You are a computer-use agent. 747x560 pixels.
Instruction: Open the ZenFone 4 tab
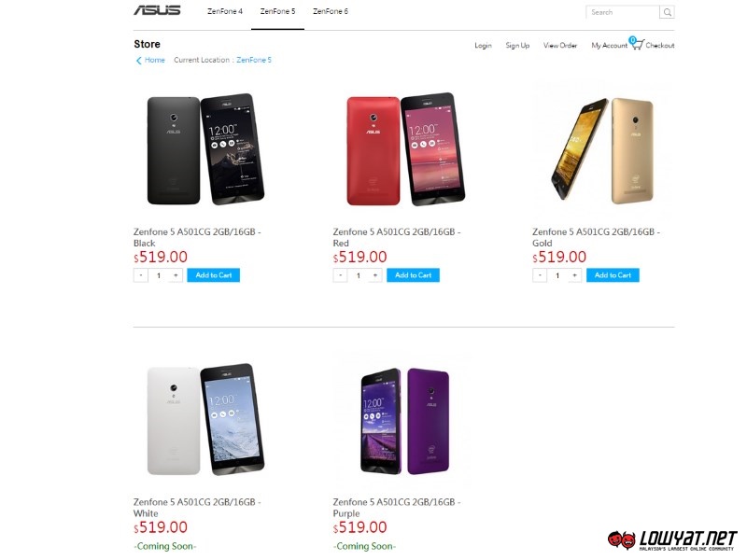tap(225, 11)
